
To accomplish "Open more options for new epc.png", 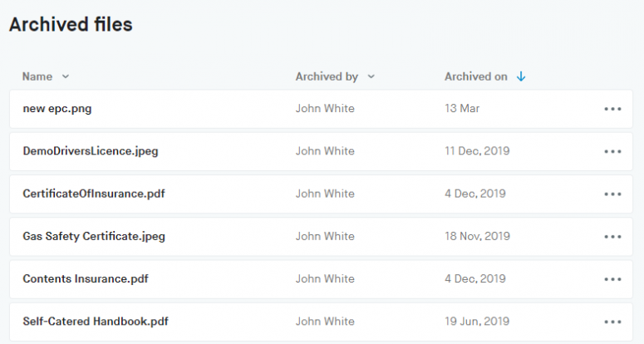I will click(x=613, y=109).
